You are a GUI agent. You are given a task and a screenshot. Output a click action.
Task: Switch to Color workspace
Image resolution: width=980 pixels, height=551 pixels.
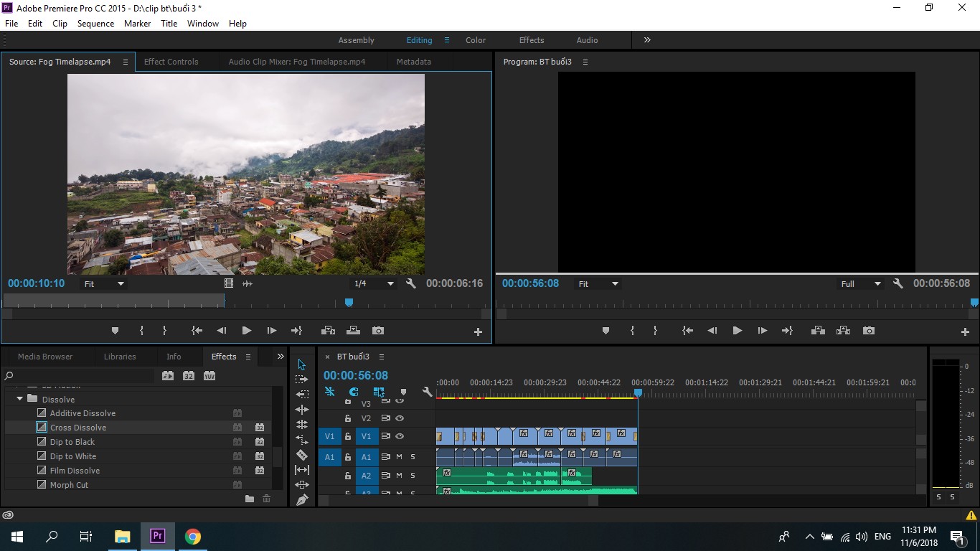[x=476, y=40]
